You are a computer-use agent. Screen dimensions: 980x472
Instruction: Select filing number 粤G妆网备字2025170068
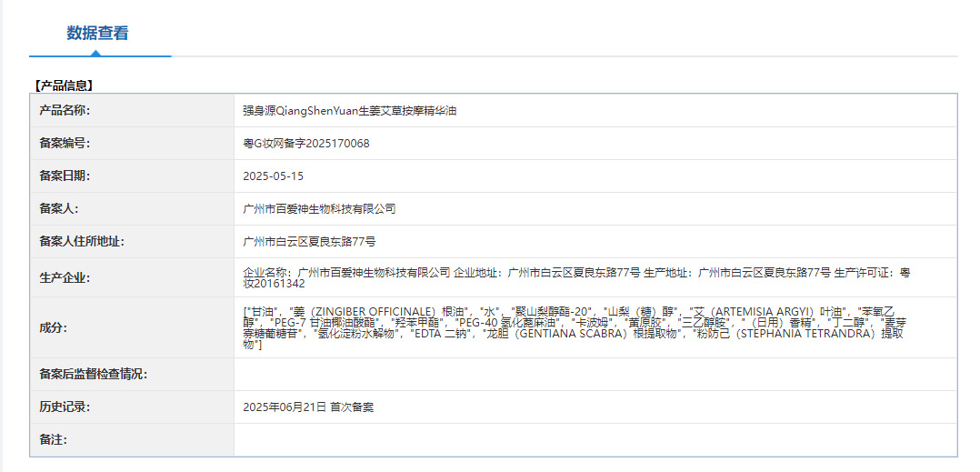(x=306, y=143)
